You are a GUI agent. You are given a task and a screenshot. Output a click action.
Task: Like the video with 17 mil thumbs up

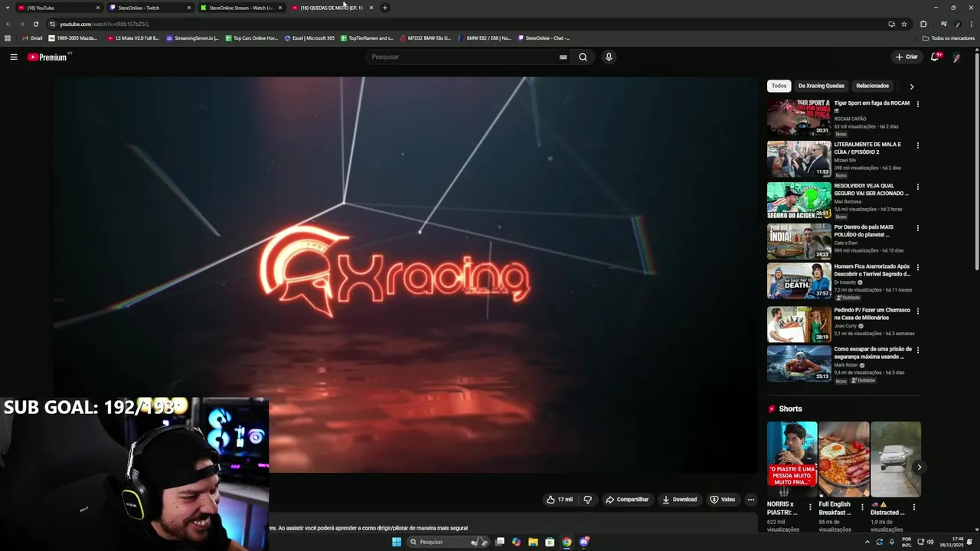click(x=560, y=500)
